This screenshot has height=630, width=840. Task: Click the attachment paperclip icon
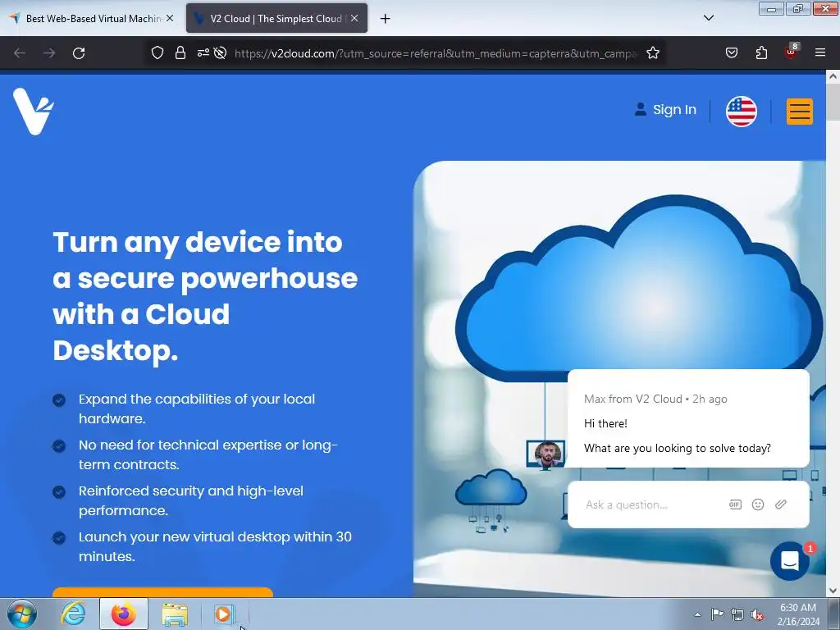click(x=781, y=504)
